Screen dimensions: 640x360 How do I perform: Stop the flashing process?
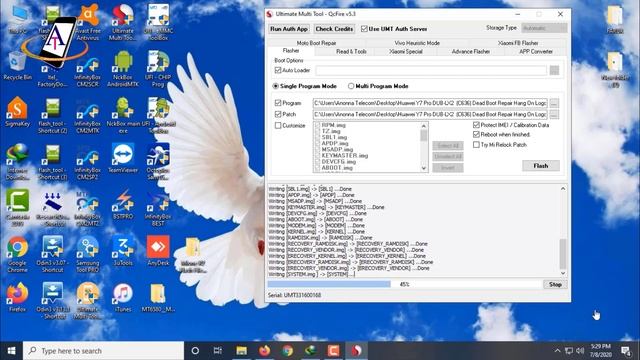coord(555,284)
